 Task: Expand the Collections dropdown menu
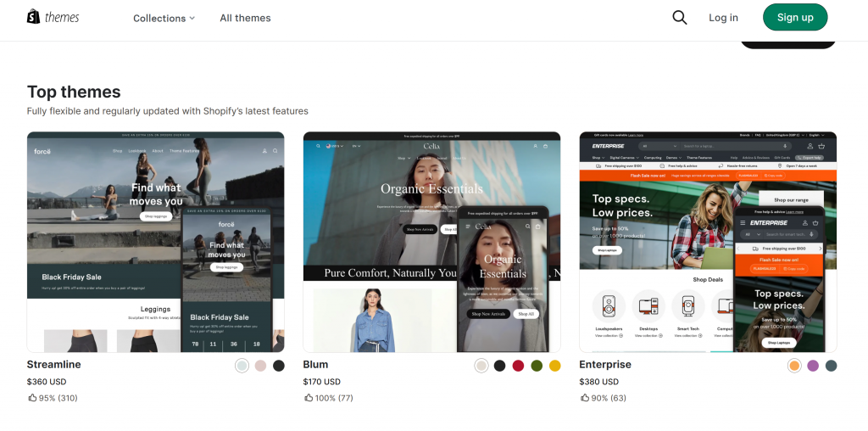164,19
